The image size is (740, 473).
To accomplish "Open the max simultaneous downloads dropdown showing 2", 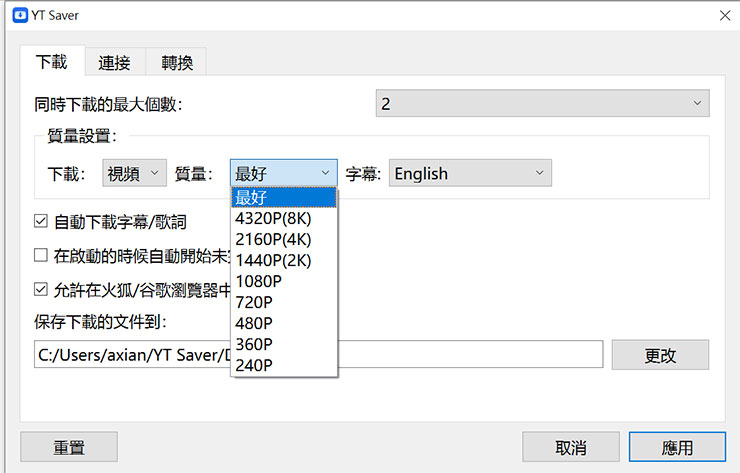I will pyautogui.click(x=542, y=103).
